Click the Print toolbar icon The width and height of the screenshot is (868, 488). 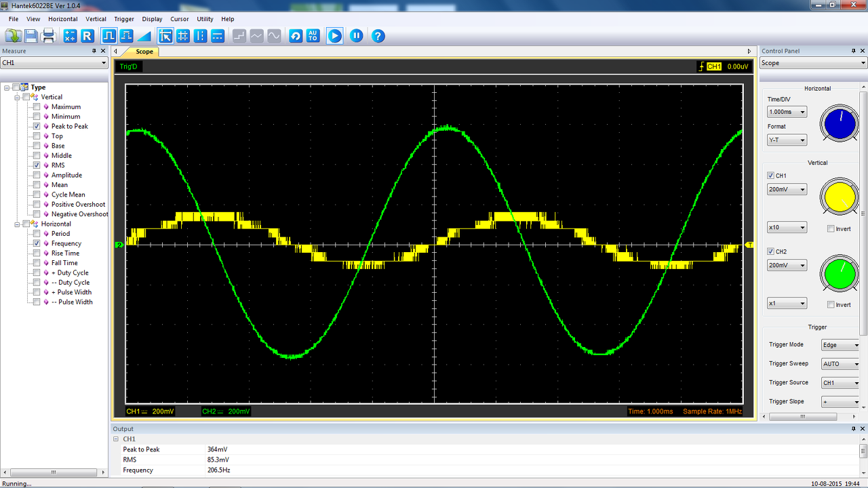click(x=49, y=36)
